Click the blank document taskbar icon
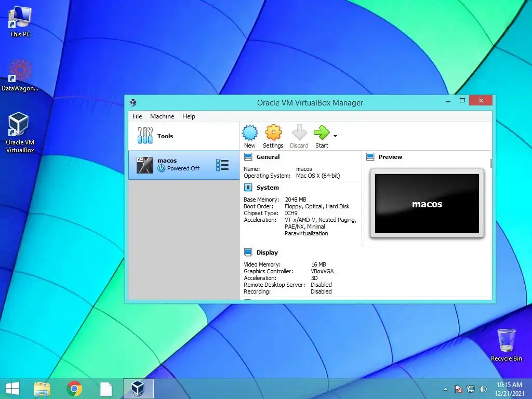Viewport: 532px width, 399px height. click(x=106, y=389)
